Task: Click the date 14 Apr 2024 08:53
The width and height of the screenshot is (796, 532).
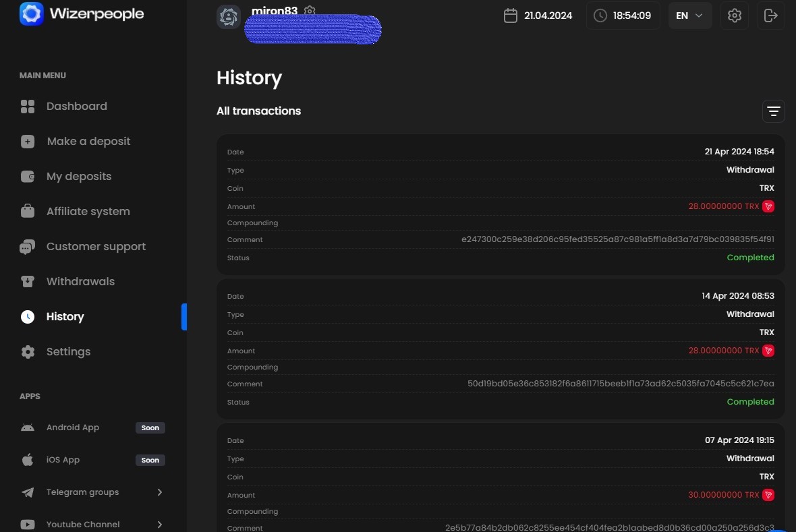Action: click(x=737, y=296)
